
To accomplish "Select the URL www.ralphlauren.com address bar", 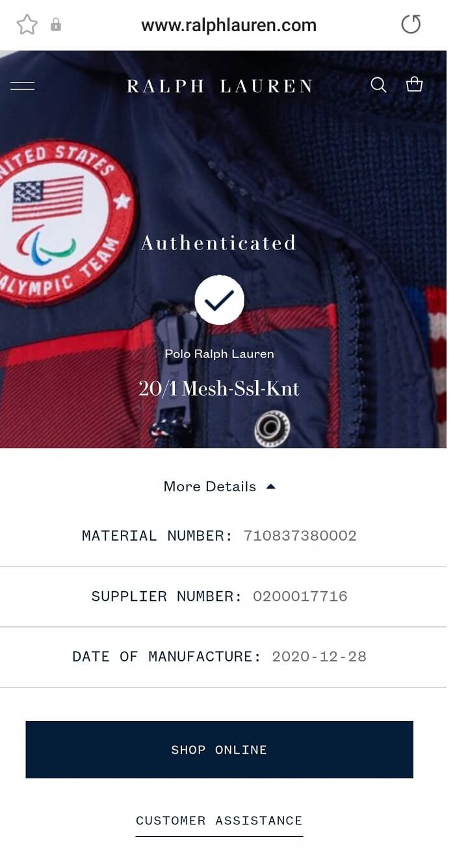I will (x=229, y=25).
